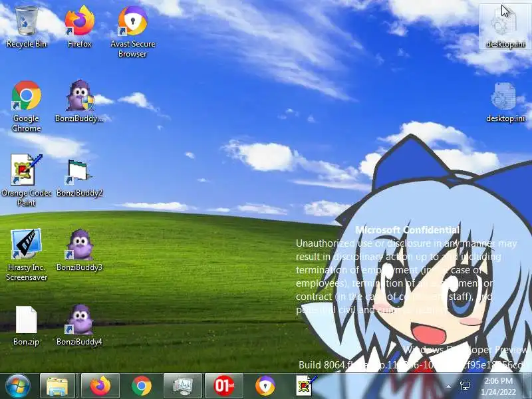Launch Google Chrome from the taskbar

[142, 386]
